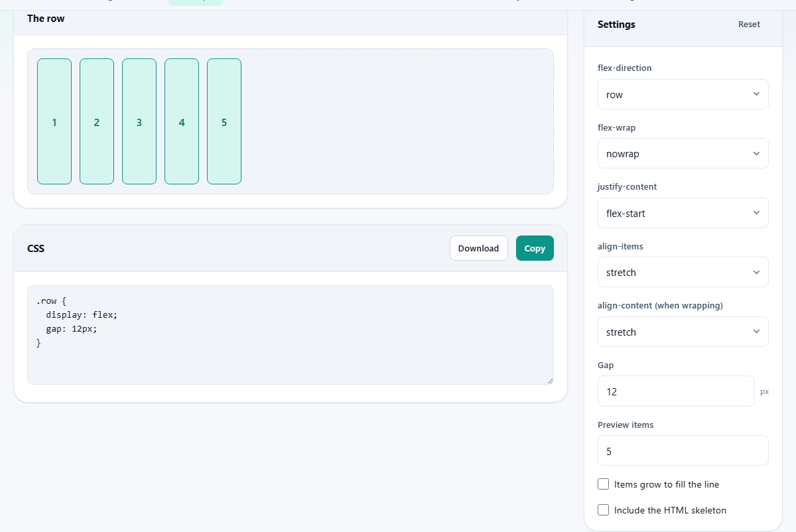Click the 'CSS' panel heading

(x=36, y=249)
